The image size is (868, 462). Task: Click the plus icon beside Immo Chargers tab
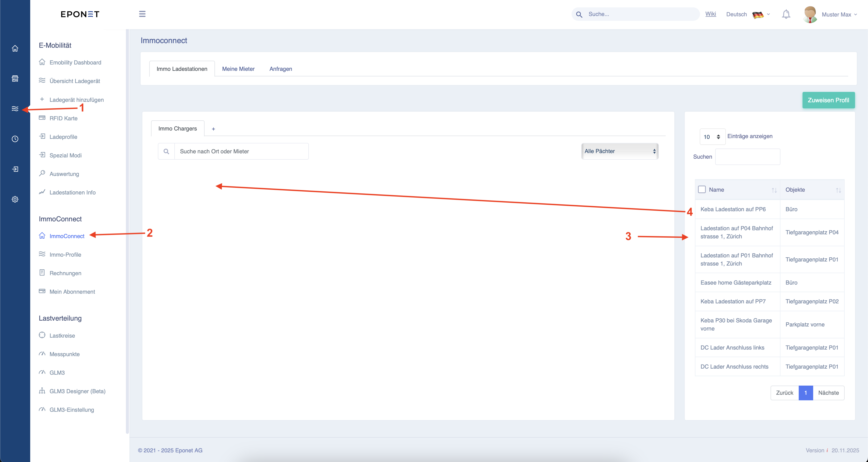click(x=213, y=129)
